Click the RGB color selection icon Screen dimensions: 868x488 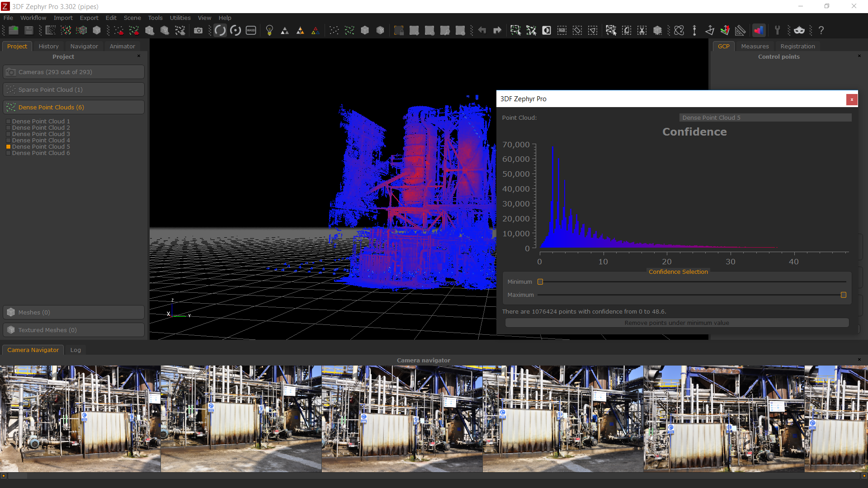562,30
